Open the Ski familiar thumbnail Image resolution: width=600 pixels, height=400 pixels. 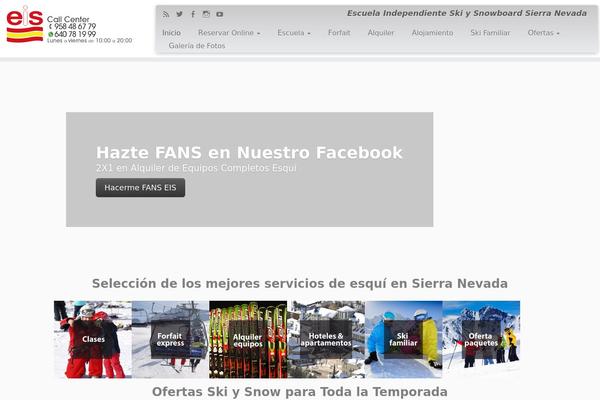tap(403, 339)
